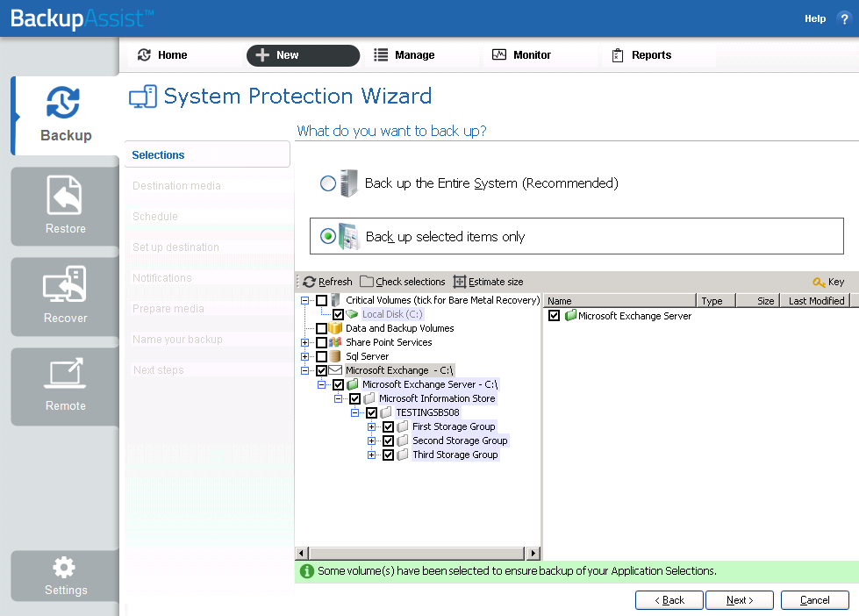This screenshot has height=616, width=859.
Task: Click the Local Disk (C:) drive icon
Action: [x=352, y=314]
